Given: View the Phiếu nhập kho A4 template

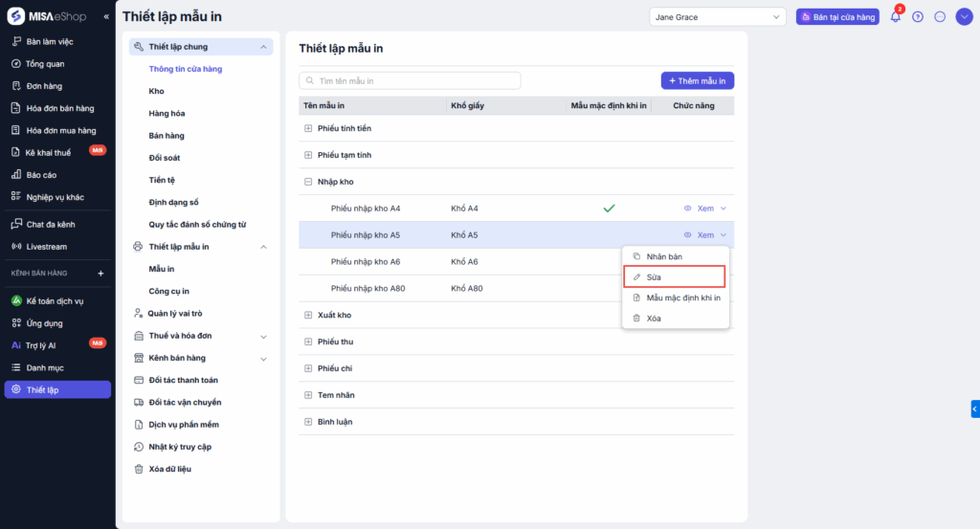Looking at the screenshot, I should click(700, 209).
